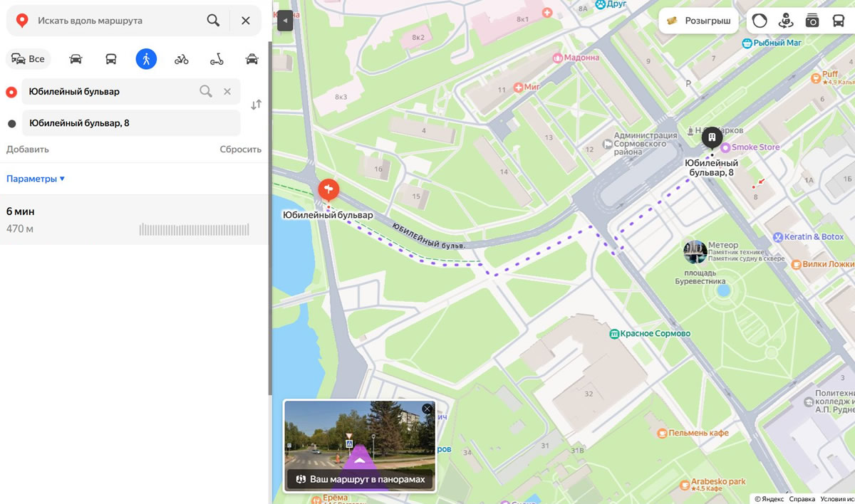The image size is (855, 504).
Task: Select the car route mode icon
Action: coord(76,59)
